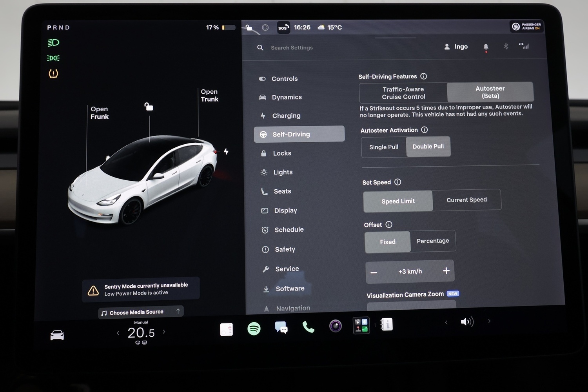Open the phone app in the dock
Viewport: 588px width, 392px height.
coord(309,327)
